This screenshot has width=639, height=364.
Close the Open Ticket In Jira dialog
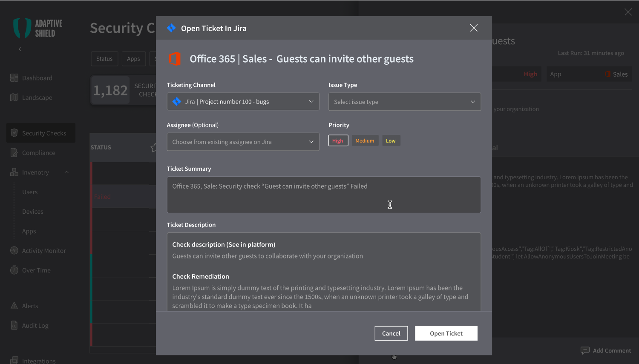click(x=474, y=28)
